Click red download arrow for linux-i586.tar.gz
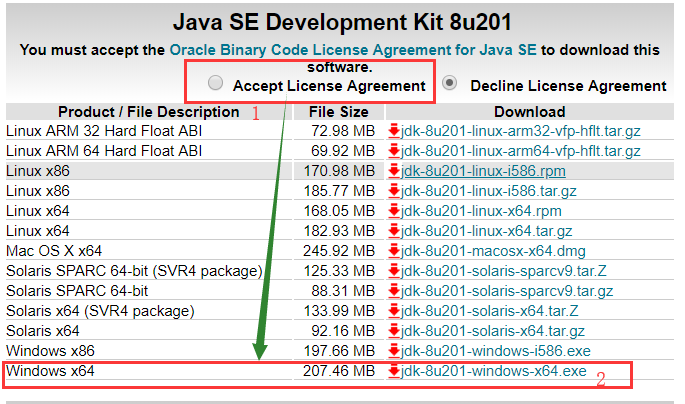 (394, 191)
